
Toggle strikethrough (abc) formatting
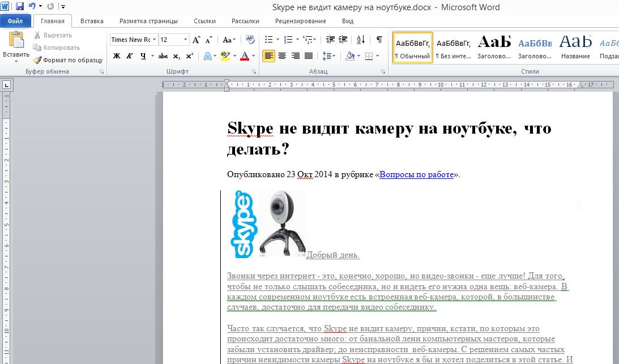point(163,56)
